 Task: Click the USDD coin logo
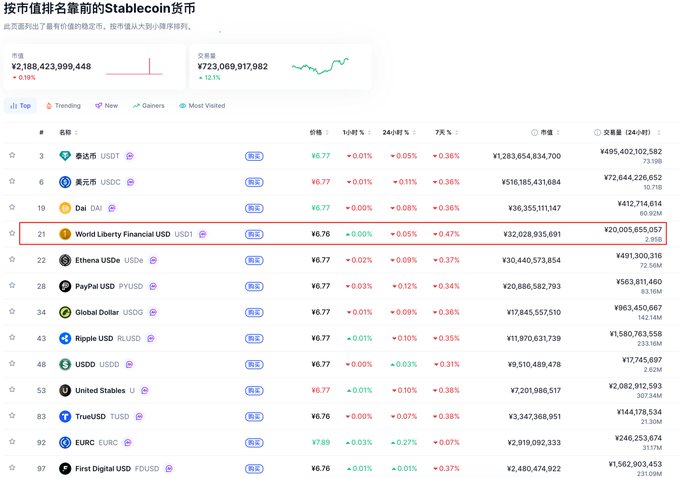coord(65,364)
